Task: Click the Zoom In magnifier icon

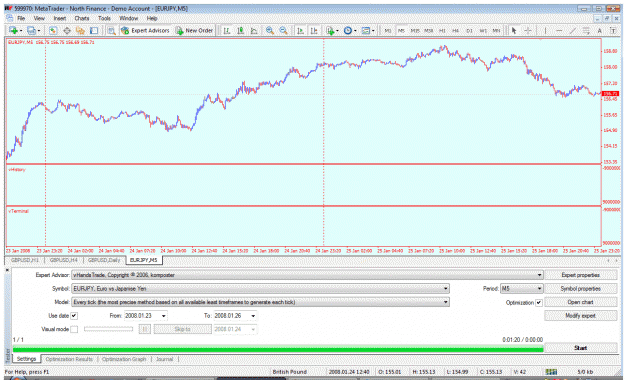Action: (x=270, y=31)
